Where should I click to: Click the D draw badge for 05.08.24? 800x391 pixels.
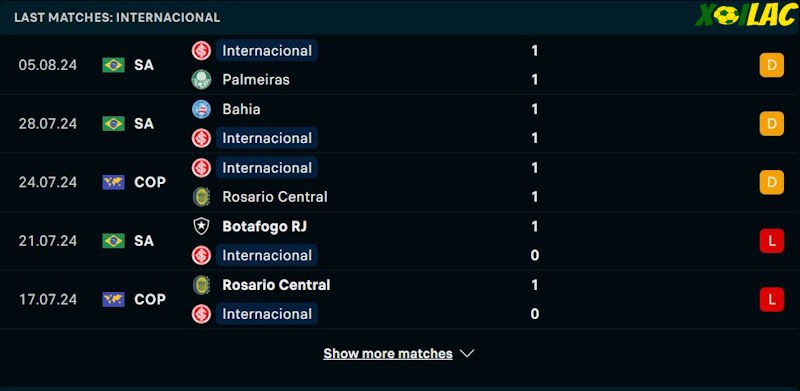pyautogui.click(x=771, y=65)
